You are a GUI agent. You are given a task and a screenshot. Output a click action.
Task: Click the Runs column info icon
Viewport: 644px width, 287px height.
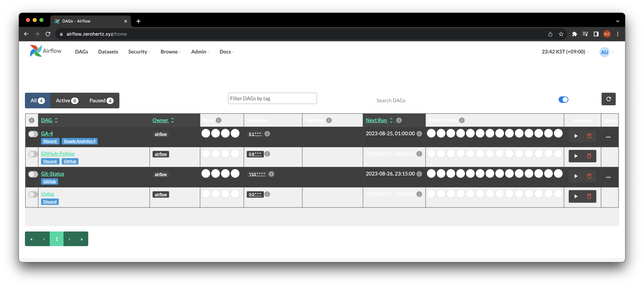218,120
